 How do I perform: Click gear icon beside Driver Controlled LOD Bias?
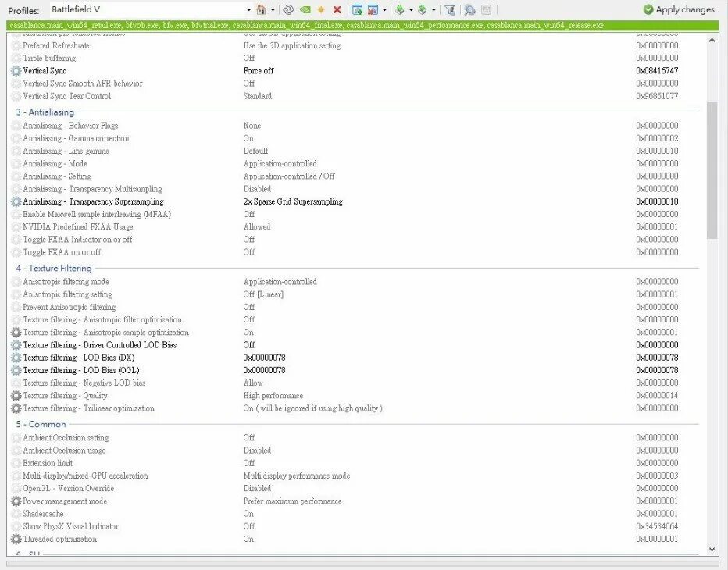(16, 345)
